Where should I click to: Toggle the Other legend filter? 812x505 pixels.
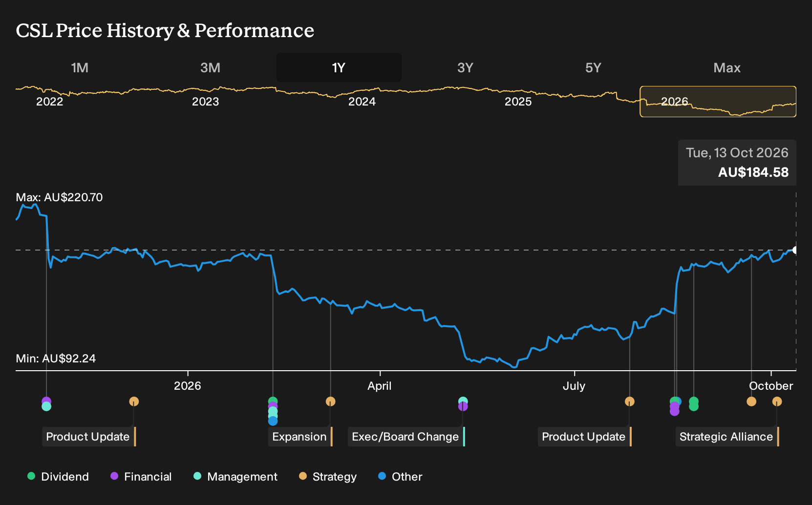point(400,477)
